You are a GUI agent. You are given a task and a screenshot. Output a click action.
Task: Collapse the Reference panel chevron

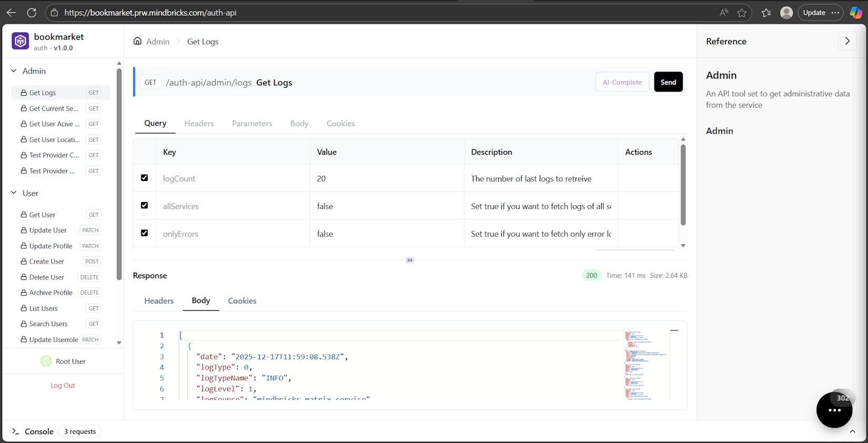tap(847, 41)
